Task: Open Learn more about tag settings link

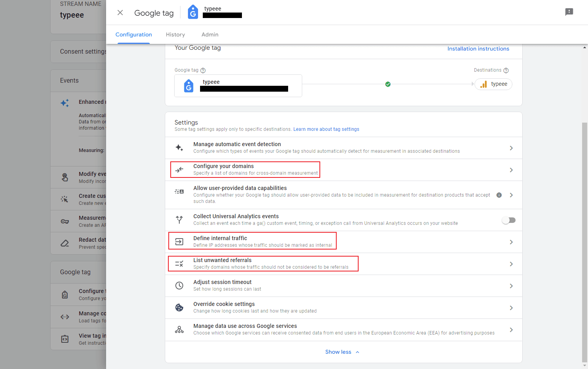Action: 326,129
